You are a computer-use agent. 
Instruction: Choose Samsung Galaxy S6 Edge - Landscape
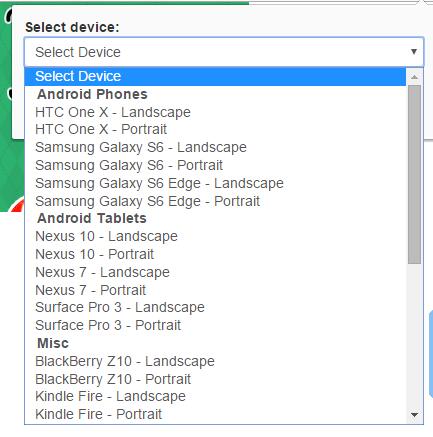click(215, 183)
